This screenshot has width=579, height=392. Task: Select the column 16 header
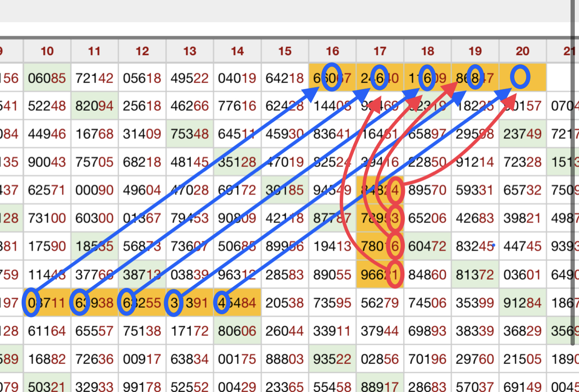[332, 51]
